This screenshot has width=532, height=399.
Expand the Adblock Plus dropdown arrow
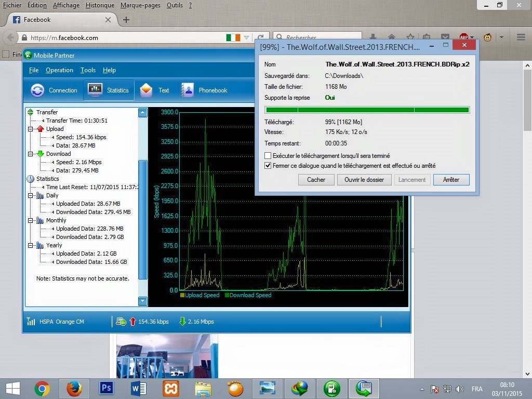pos(472,37)
